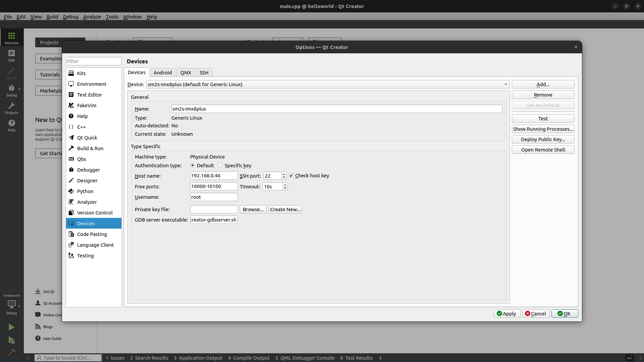Open the Debugger settings category
Screen dimensions: 644x362
(88, 170)
